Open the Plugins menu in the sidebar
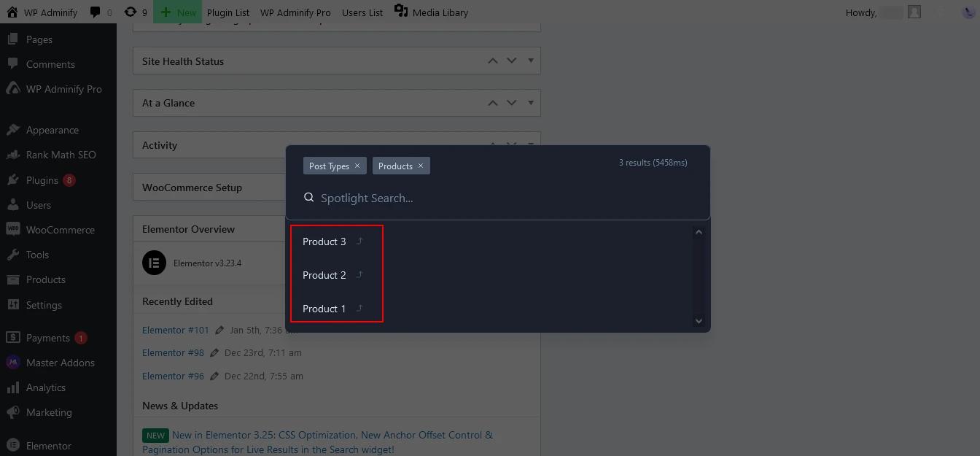 click(x=42, y=180)
